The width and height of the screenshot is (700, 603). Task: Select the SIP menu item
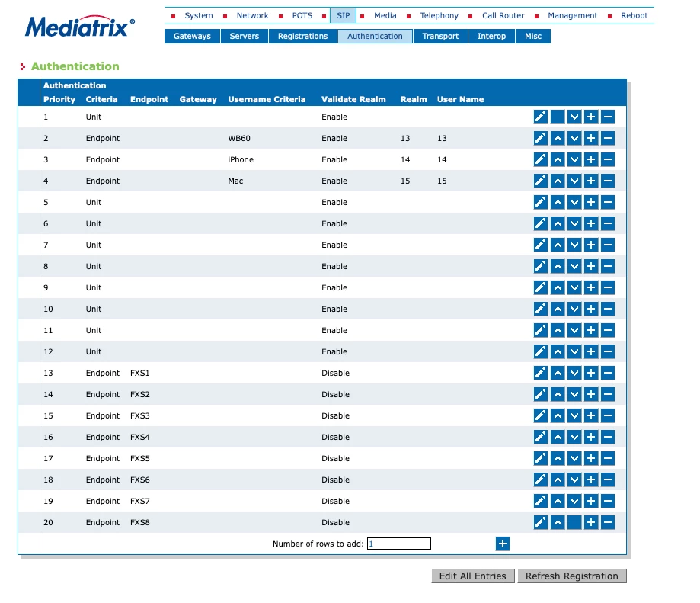click(x=344, y=16)
